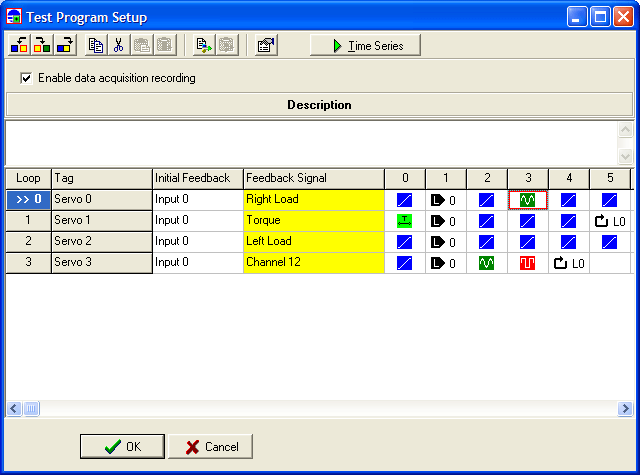Click the third toolbar icon with arrow pointing right
The image size is (640, 475).
(x=65, y=45)
